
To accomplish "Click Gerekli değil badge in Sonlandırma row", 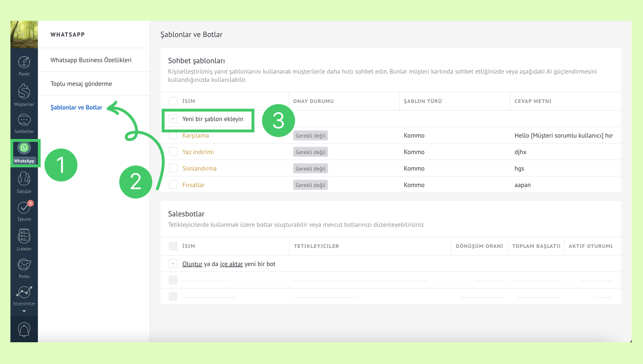I will coord(310,169).
